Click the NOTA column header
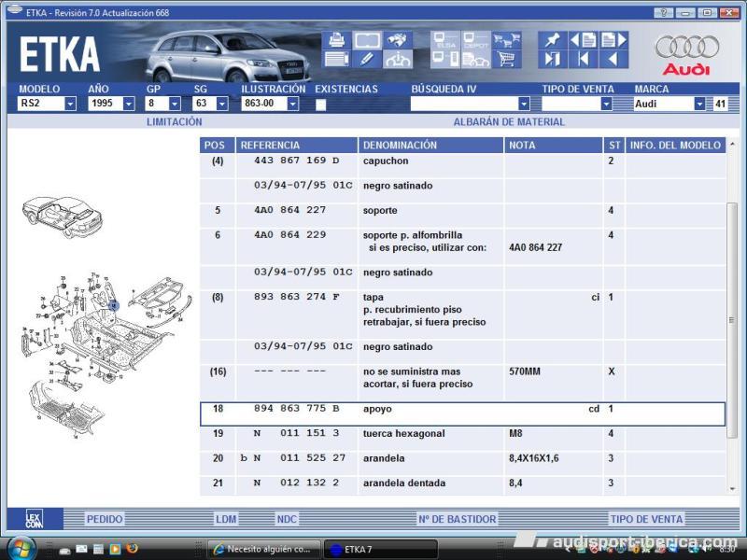The image size is (747, 560). (554, 146)
